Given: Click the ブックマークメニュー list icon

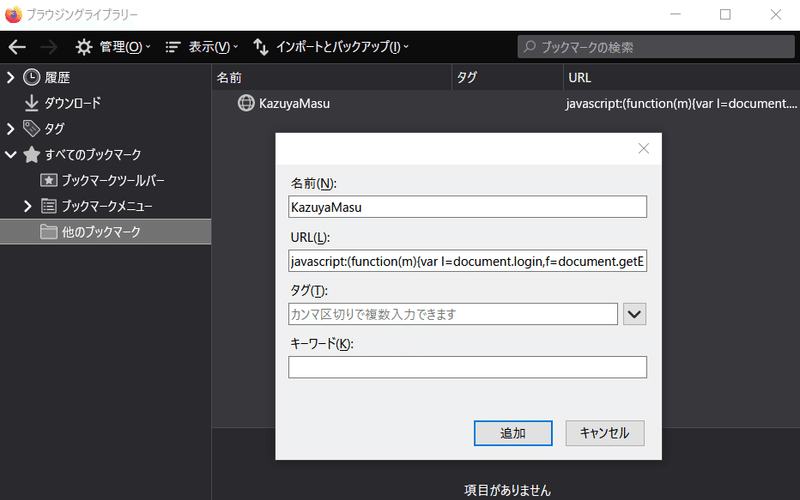Looking at the screenshot, I should [48, 206].
